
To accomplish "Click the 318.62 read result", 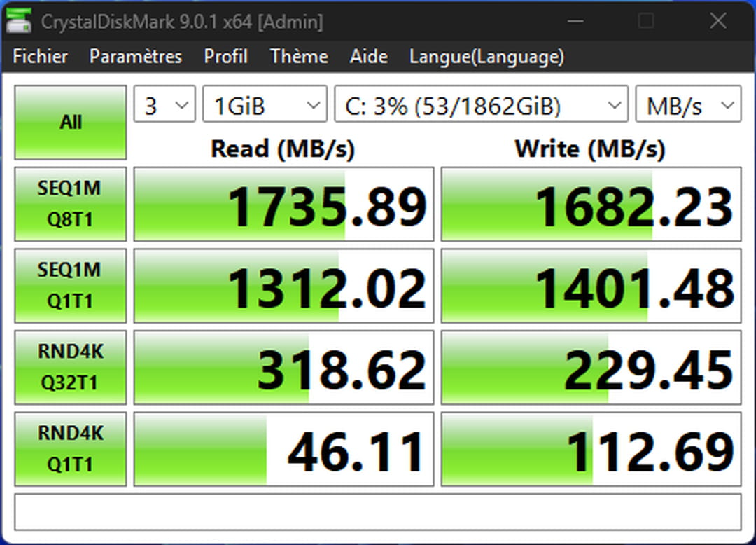I will [283, 367].
